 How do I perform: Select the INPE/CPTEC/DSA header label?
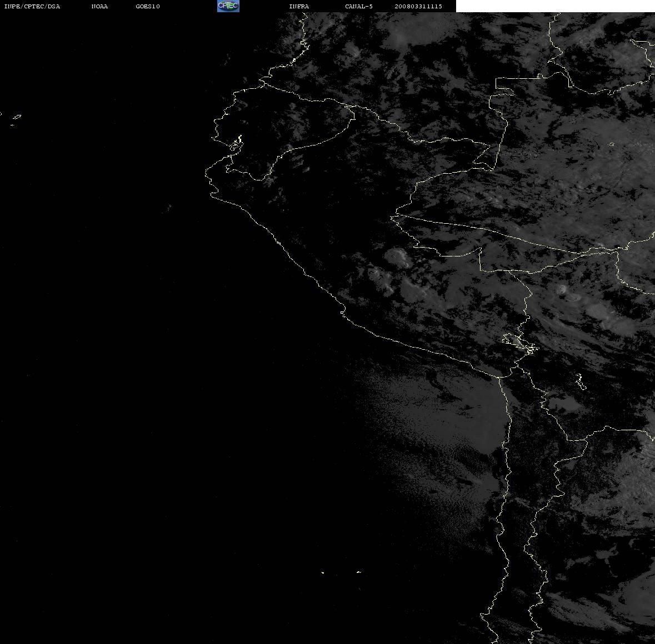[x=32, y=6]
